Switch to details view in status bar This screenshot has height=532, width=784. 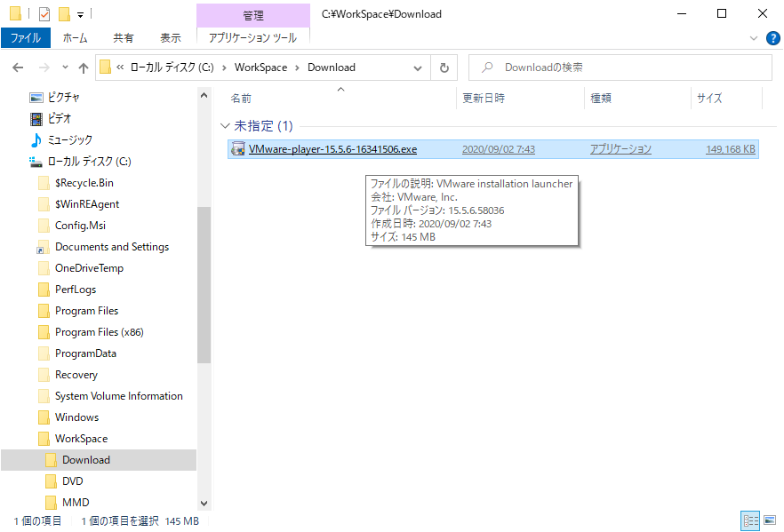point(750,521)
